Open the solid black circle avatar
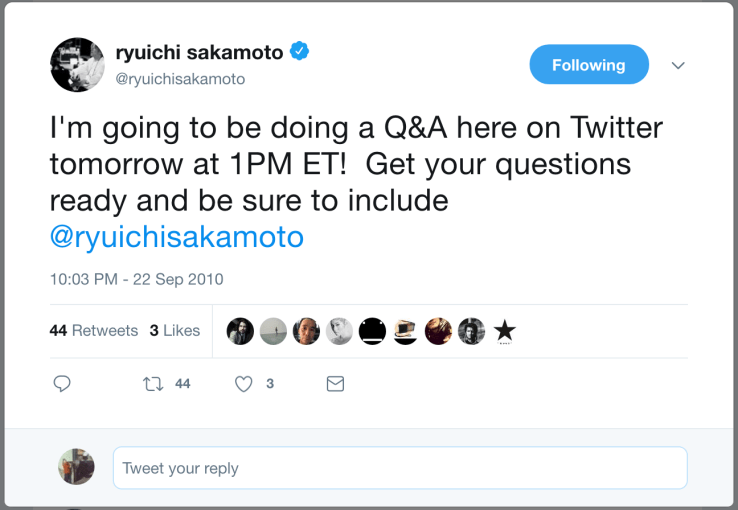Screen dimensions: 738x510 (372, 331)
